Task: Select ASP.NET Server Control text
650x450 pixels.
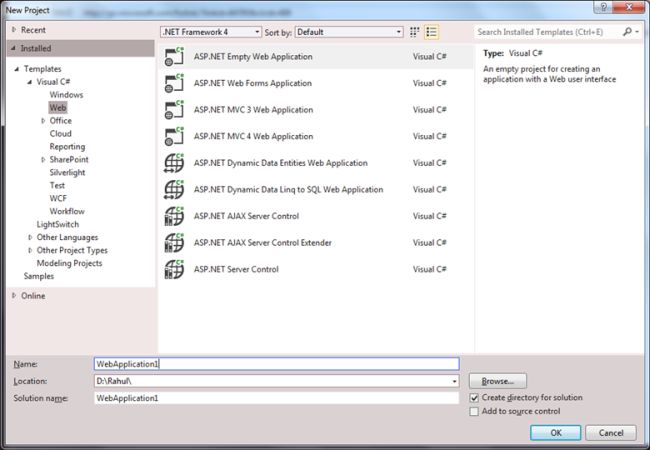Action: 236,269
